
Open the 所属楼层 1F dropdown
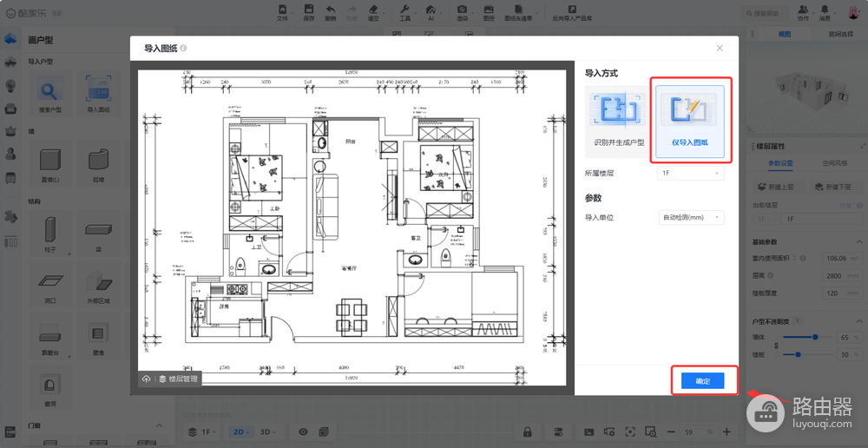[x=691, y=174]
